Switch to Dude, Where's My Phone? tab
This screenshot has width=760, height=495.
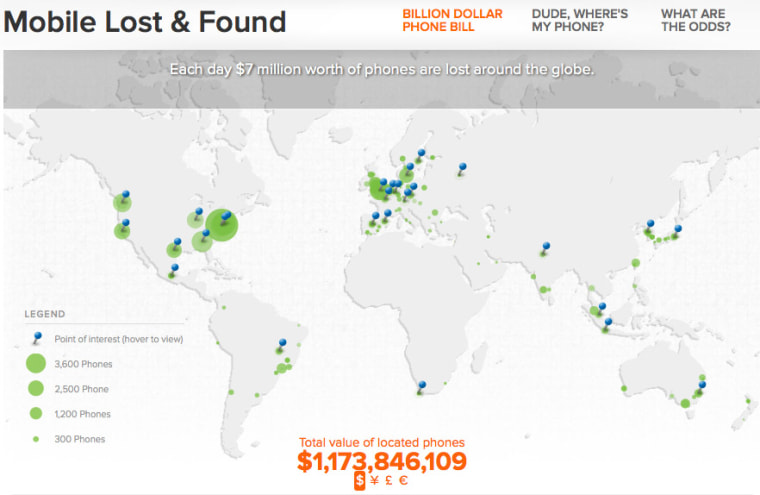pos(567,20)
